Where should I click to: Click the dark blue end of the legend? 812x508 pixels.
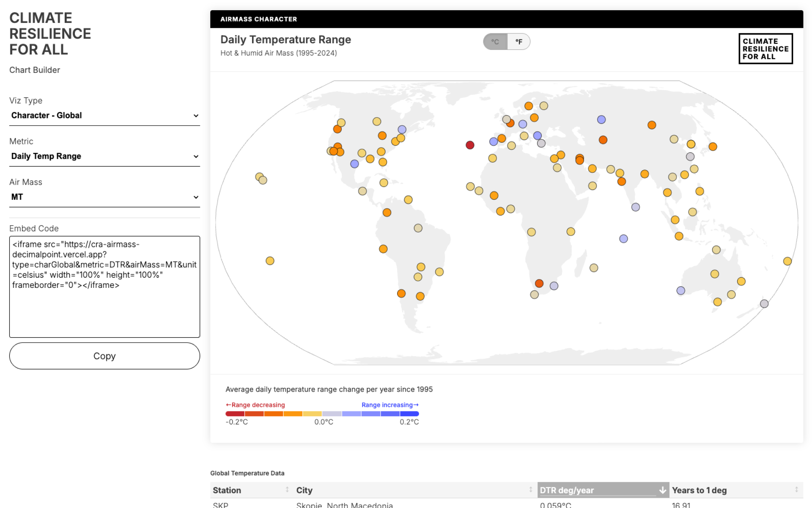[x=409, y=414]
